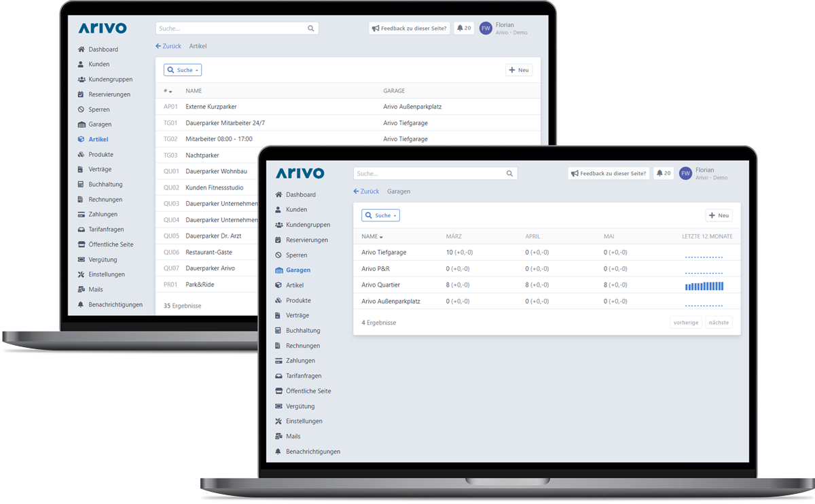Click Benachrichtigungen bell icon in front sidebar

coord(278,452)
